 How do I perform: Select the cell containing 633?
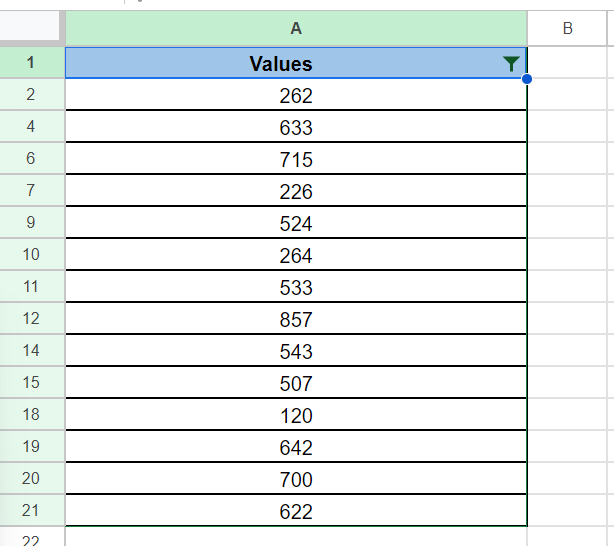click(x=296, y=128)
